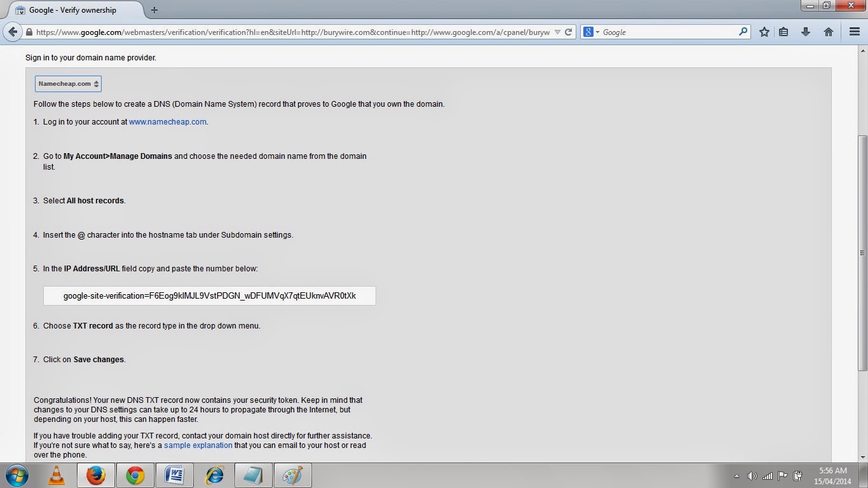Viewport: 868px width, 488px height.
Task: Switch to Paint in the taskbar
Action: 293,475
